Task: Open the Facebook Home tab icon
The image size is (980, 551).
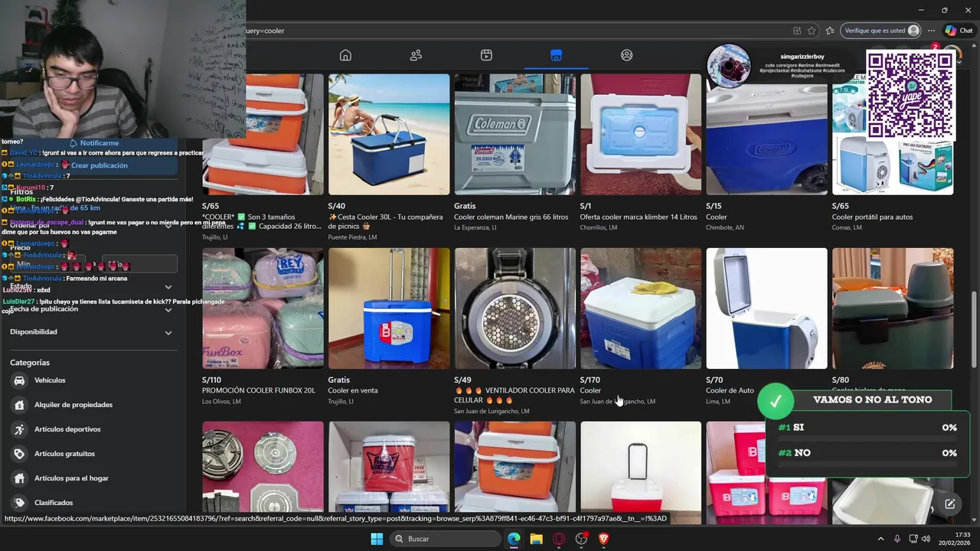Action: [345, 55]
